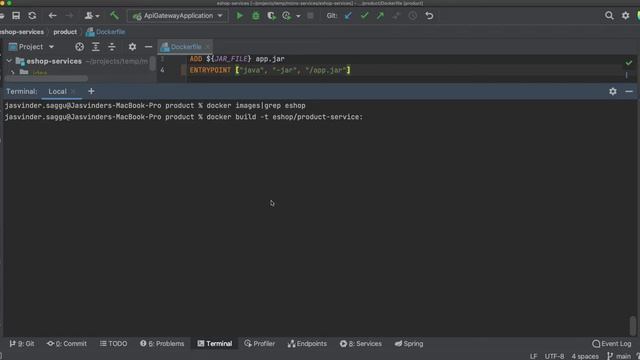Screen dimensions: 640x360
Task: Click the Synchronize reload icon
Action: 32,16
